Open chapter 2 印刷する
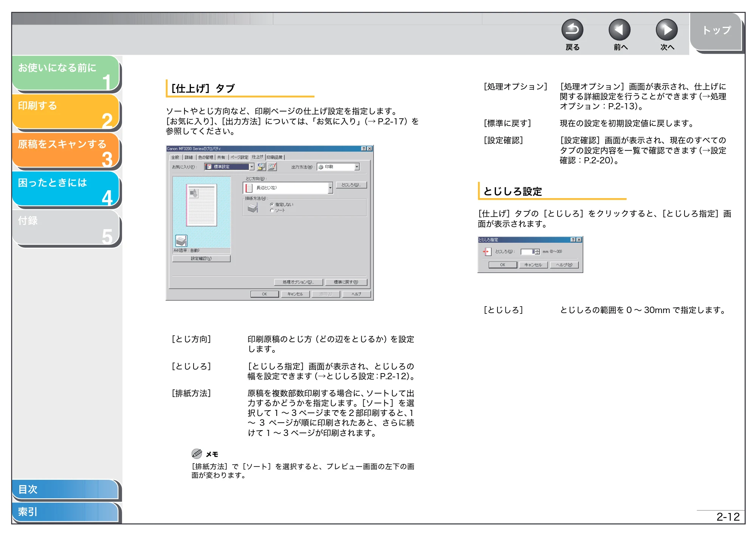 (66, 111)
